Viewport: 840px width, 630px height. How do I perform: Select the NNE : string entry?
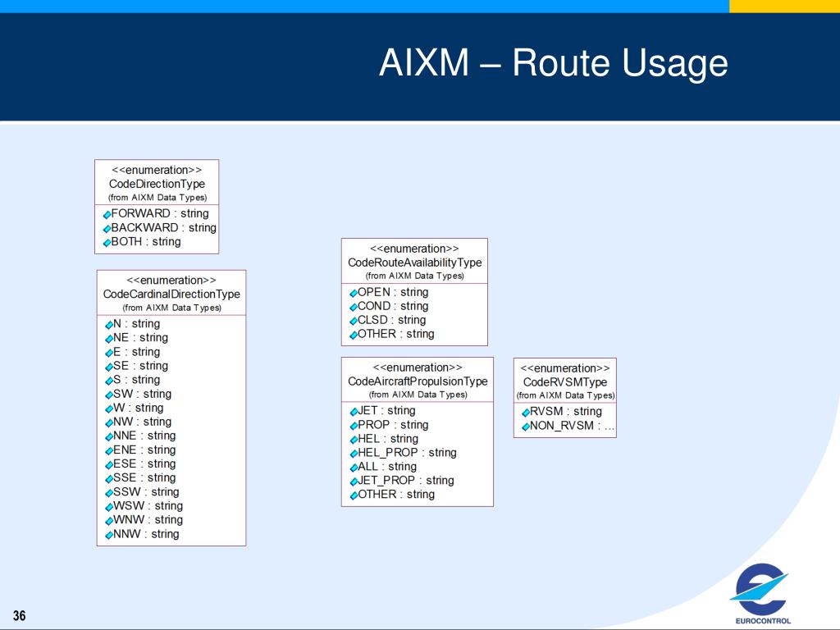click(144, 436)
